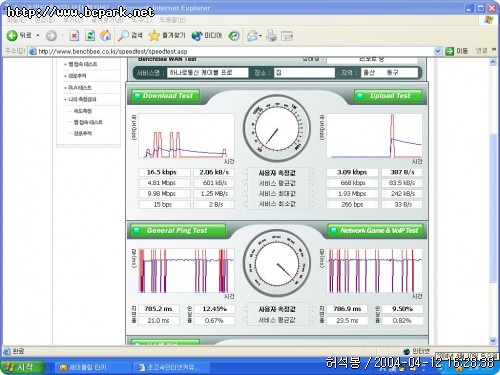Image resolution: width=500 pixels, height=375 pixels.
Task: Click the vertical scrollbar thumb
Action: [493, 208]
